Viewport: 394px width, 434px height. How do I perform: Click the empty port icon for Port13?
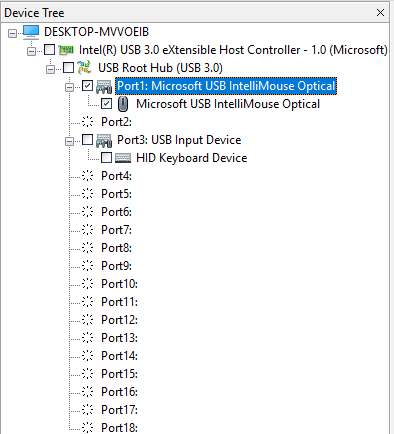(x=87, y=338)
